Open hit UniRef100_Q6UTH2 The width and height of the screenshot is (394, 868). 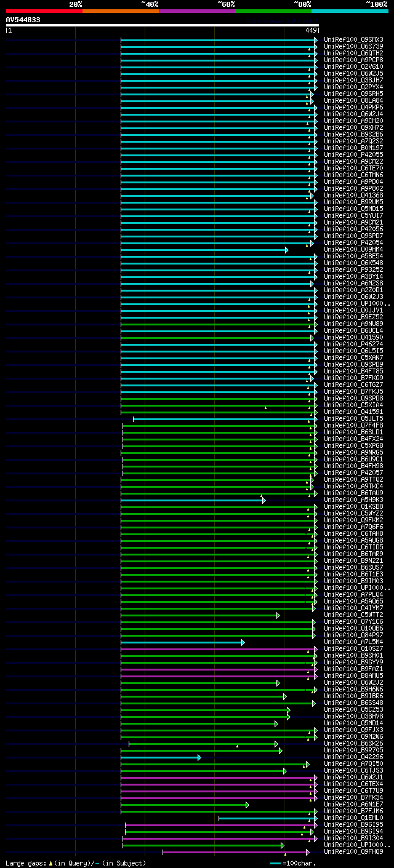point(353,53)
